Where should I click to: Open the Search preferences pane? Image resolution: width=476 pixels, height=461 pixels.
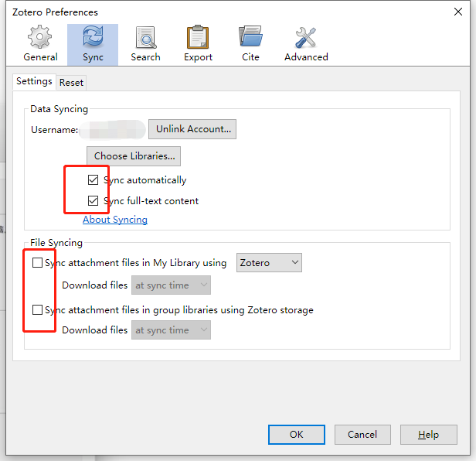145,45
